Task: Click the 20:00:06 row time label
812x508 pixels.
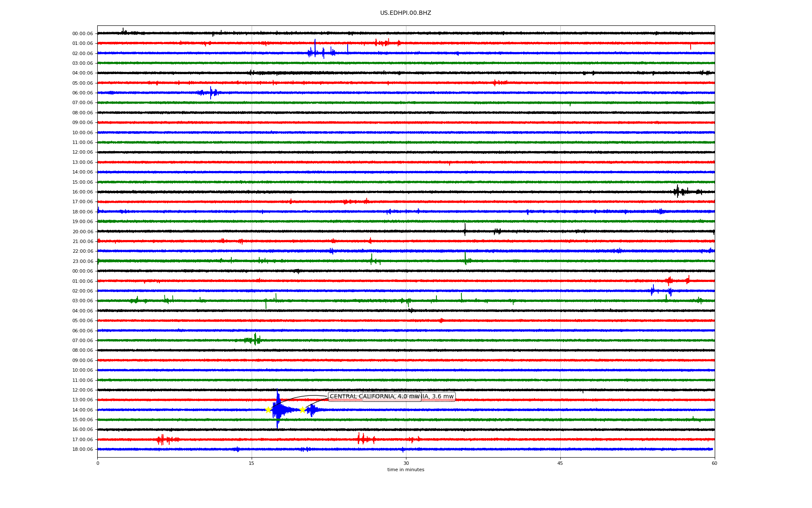Action: 82,232
